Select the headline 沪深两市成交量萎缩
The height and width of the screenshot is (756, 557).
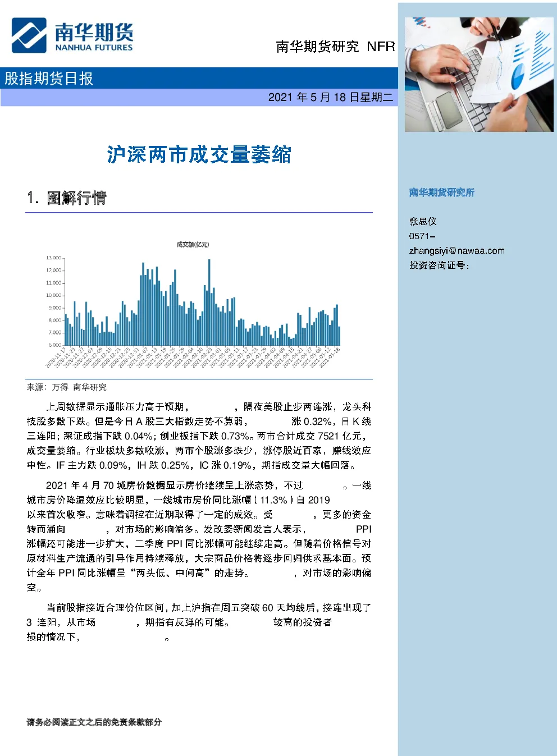tap(199, 154)
